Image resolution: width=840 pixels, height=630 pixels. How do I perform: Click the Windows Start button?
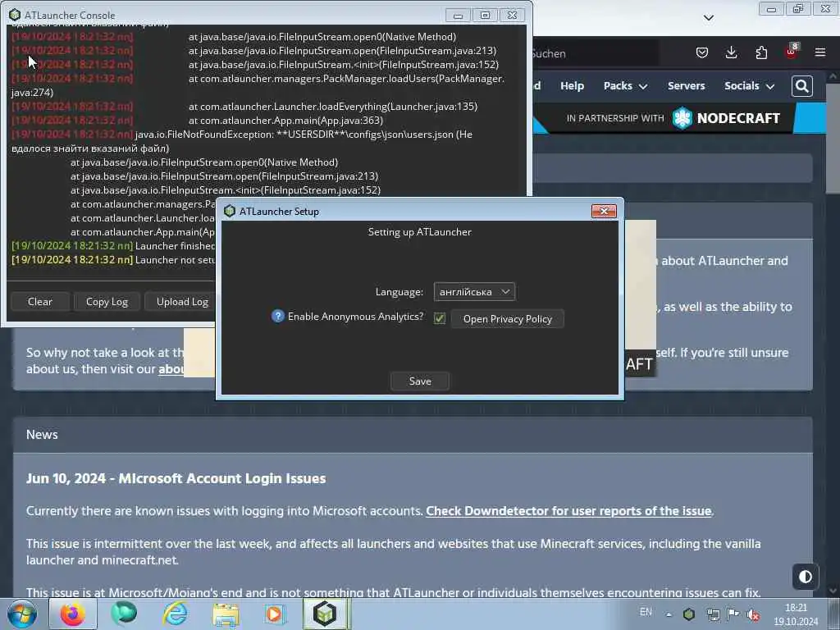21,614
